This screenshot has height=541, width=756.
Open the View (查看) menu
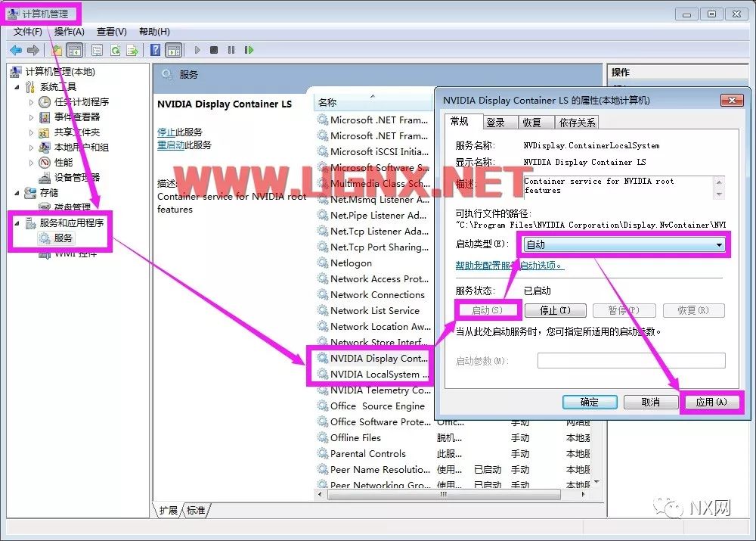pyautogui.click(x=111, y=31)
